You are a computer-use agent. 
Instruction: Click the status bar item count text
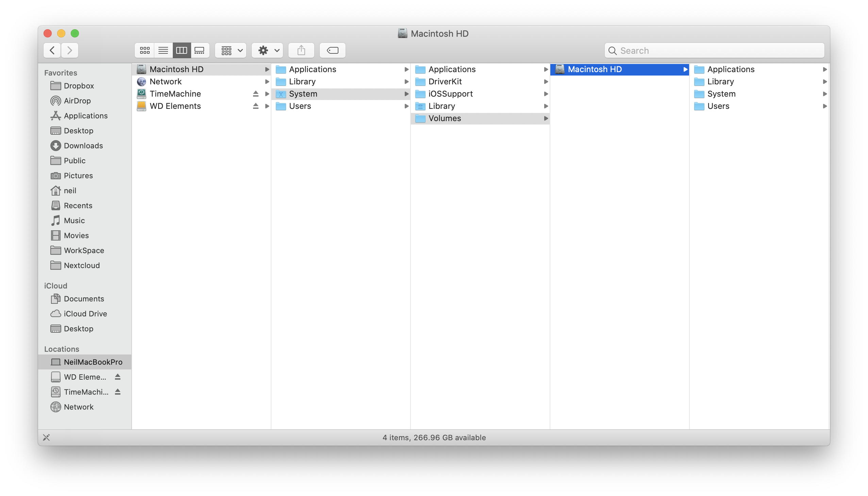tap(434, 437)
